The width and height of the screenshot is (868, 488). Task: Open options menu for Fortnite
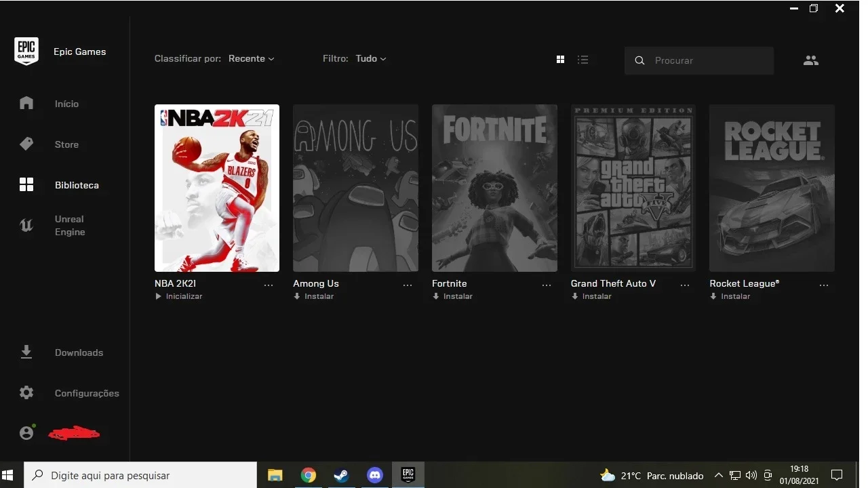pos(547,285)
